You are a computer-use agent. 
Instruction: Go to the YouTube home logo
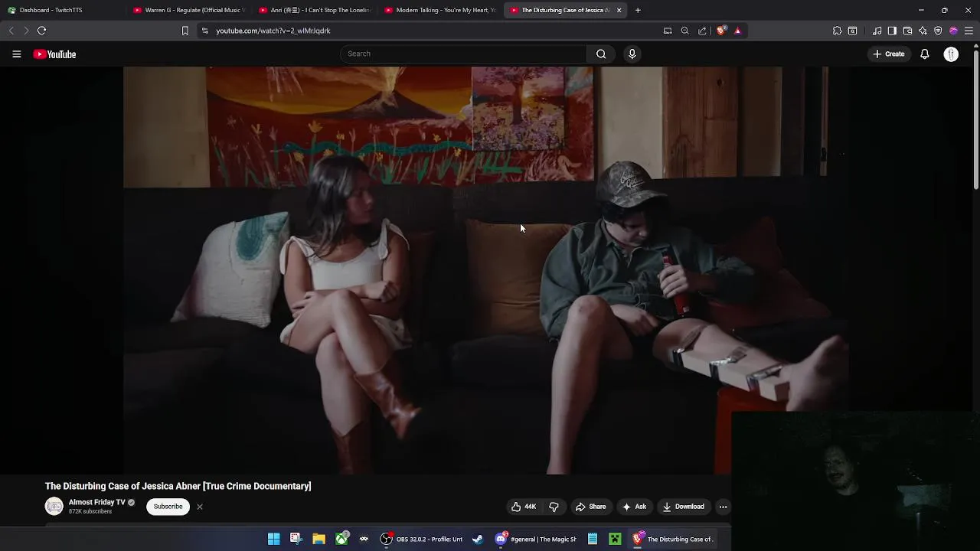[x=54, y=54]
